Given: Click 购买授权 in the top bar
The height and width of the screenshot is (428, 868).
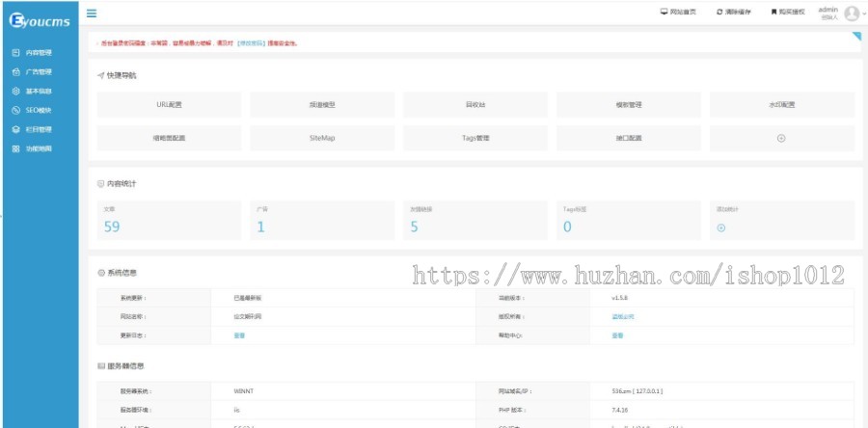Looking at the screenshot, I should click(x=792, y=12).
